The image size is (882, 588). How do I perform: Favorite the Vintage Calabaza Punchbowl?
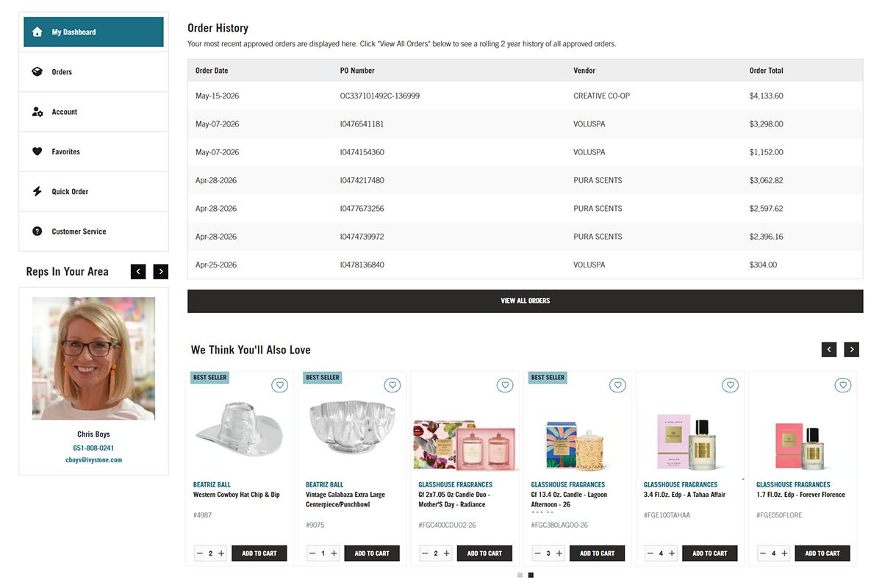pos(392,384)
